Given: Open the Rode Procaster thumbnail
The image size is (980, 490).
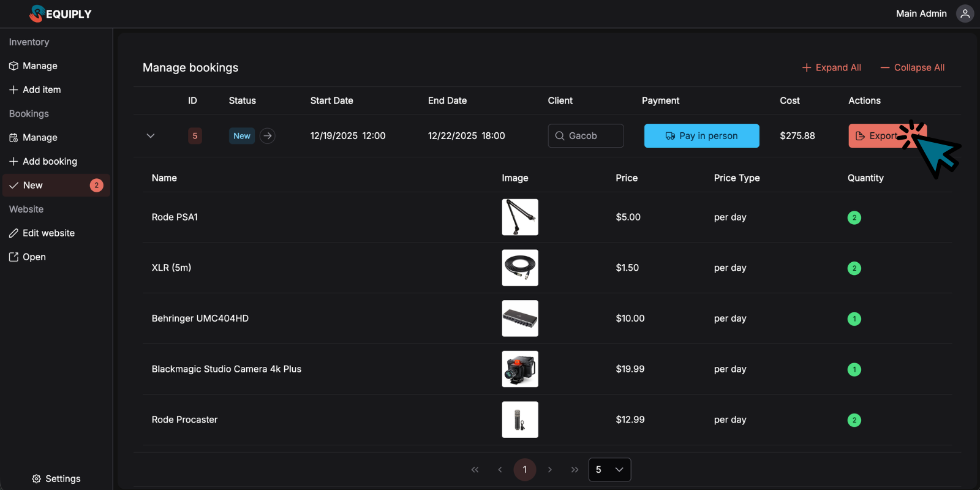Looking at the screenshot, I should coord(520,420).
